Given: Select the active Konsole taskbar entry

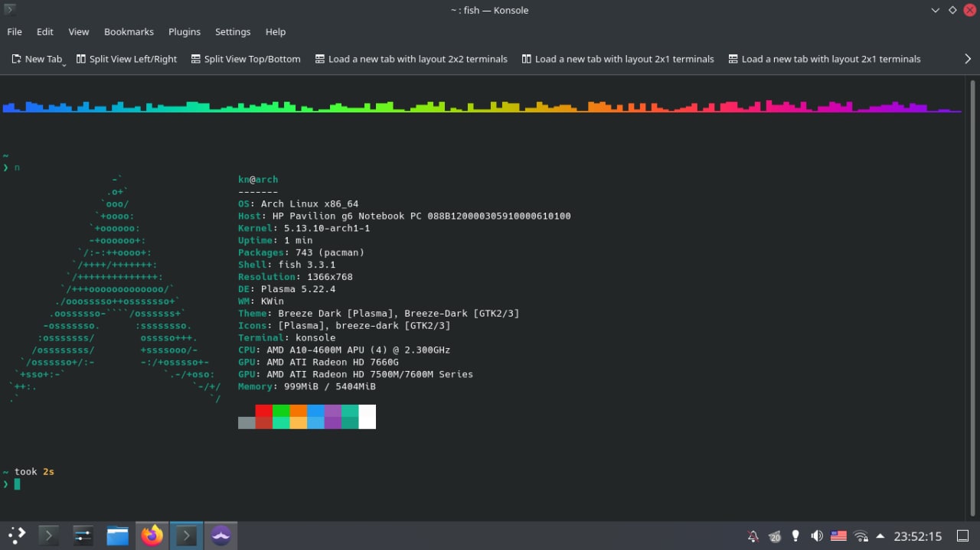Looking at the screenshot, I should pyautogui.click(x=186, y=535).
